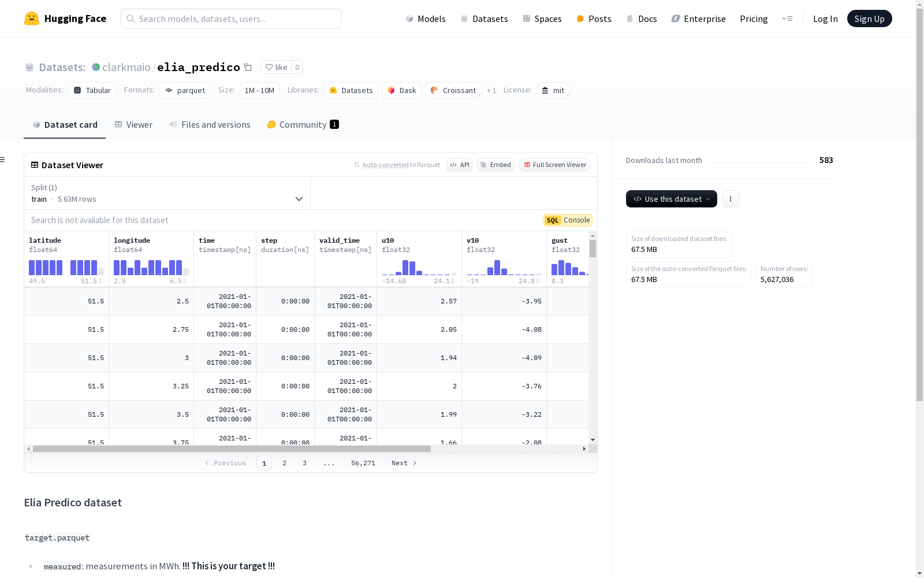Open Docs in top navigation

click(642, 18)
